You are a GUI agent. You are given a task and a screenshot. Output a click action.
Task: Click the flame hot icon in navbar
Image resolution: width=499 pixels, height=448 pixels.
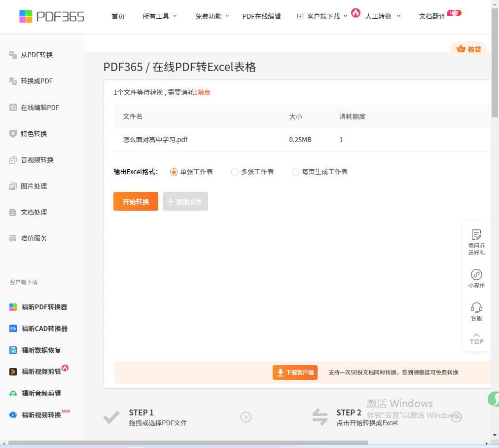tap(356, 13)
